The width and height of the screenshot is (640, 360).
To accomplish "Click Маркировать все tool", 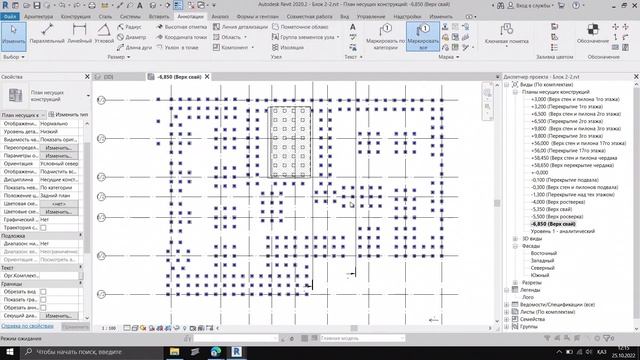I will point(423,36).
